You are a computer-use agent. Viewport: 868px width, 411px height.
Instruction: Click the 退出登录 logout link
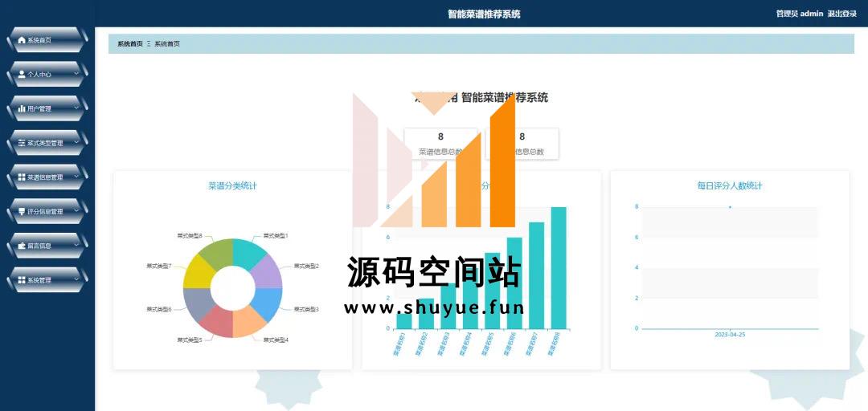(x=842, y=14)
